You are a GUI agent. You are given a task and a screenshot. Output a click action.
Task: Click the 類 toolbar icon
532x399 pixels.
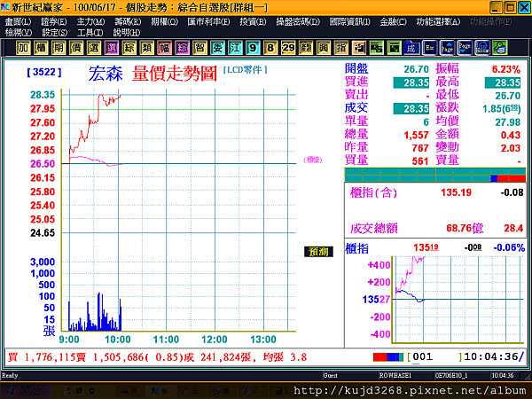146,48
